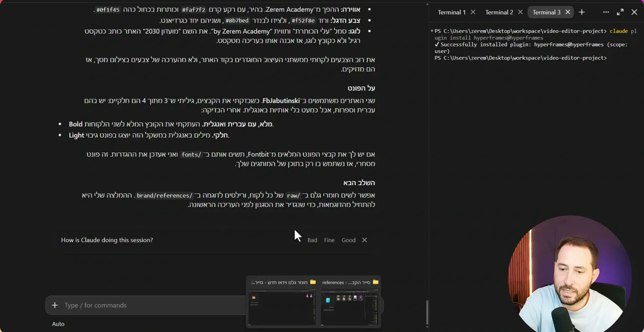Dismiss the session feedback prompt
The image size is (644, 332).
coord(365,240)
